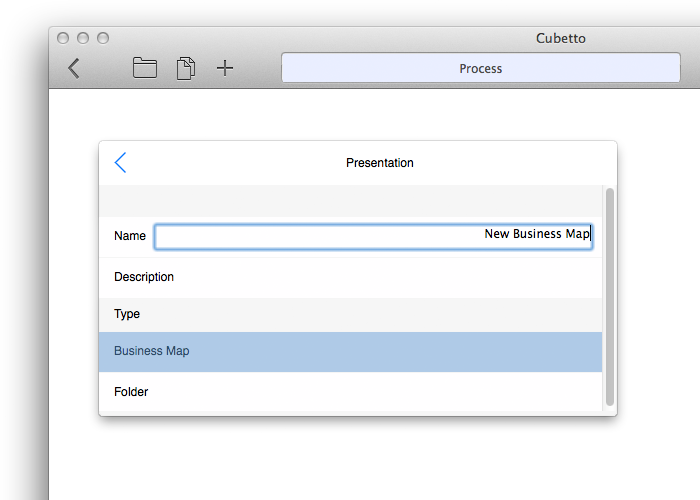Viewport: 700px width, 500px height.
Task: Return via blue back chevron
Action: pyautogui.click(x=120, y=162)
